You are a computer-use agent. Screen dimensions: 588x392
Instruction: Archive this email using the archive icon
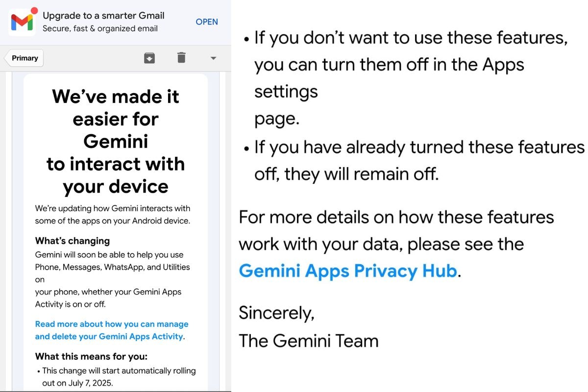click(149, 58)
